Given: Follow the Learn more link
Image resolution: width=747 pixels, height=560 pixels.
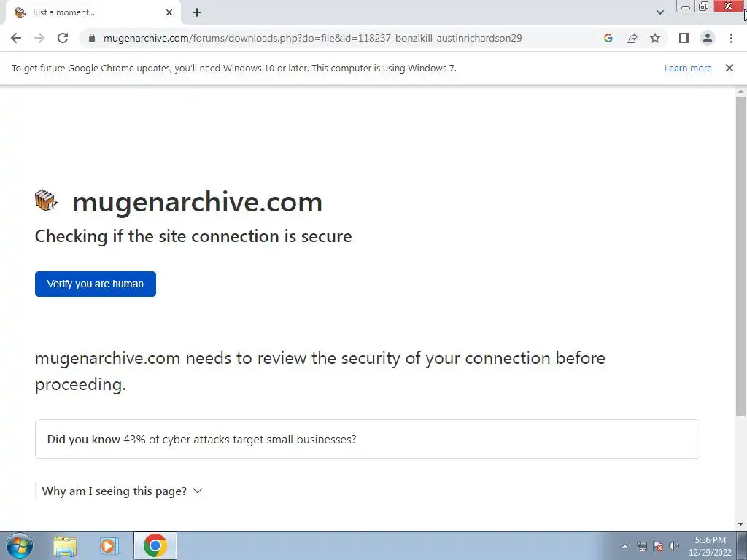Looking at the screenshot, I should point(688,68).
